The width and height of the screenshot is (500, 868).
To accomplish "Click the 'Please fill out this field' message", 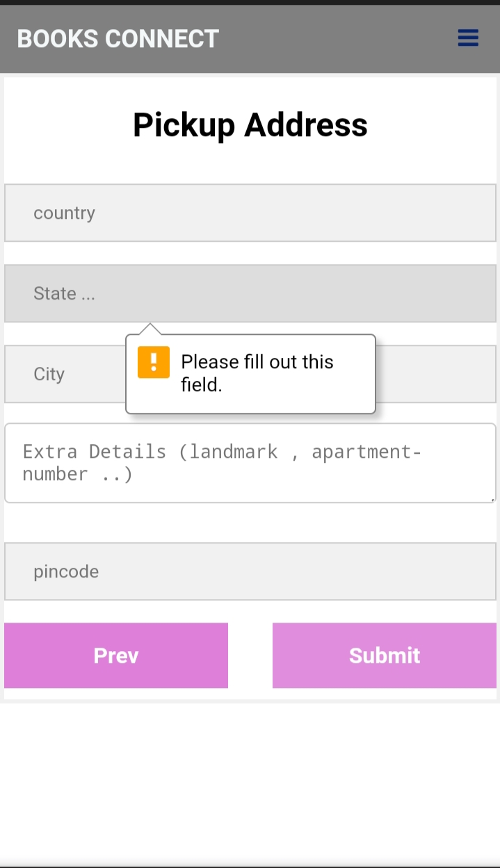I will [x=257, y=372].
